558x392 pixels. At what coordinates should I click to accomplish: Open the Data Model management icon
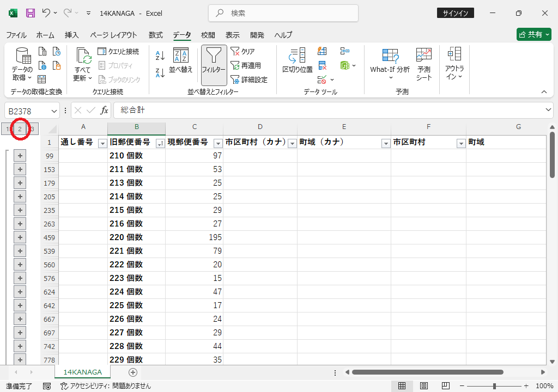345,65
